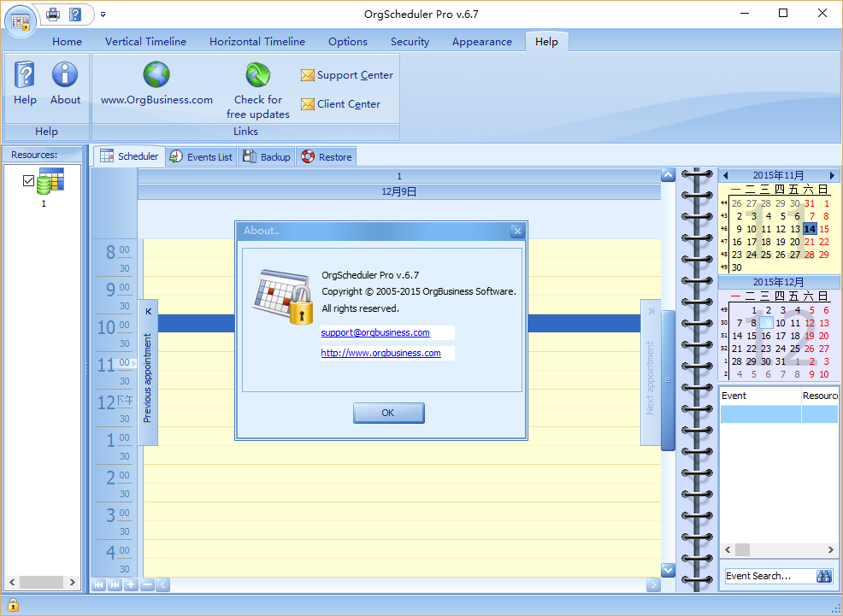Open the Options ribbon tab

click(348, 42)
